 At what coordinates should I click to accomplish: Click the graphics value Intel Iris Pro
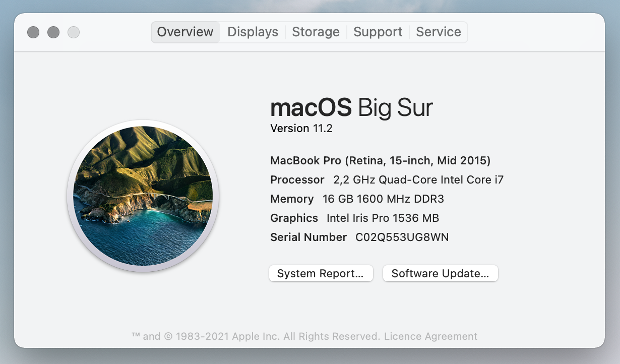[x=383, y=218]
